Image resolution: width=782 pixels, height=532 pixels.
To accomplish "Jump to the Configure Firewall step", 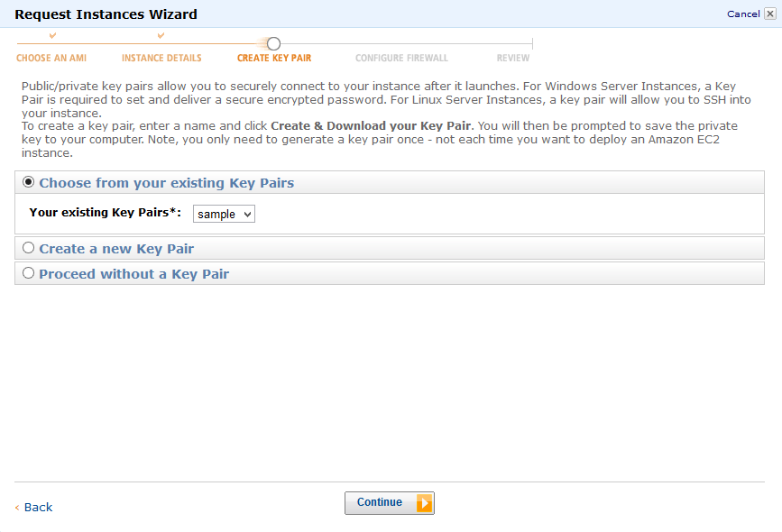I will 401,58.
